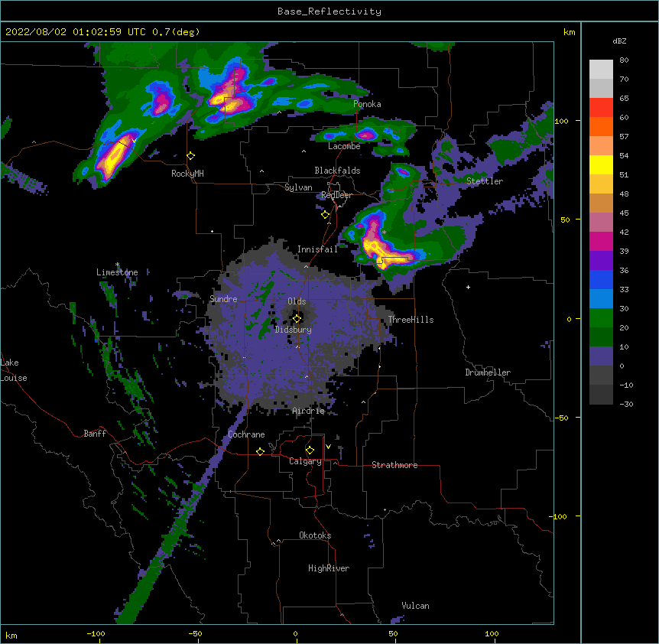Click the -100 tick on vertical axis
This screenshot has height=644, width=659.
(x=560, y=516)
